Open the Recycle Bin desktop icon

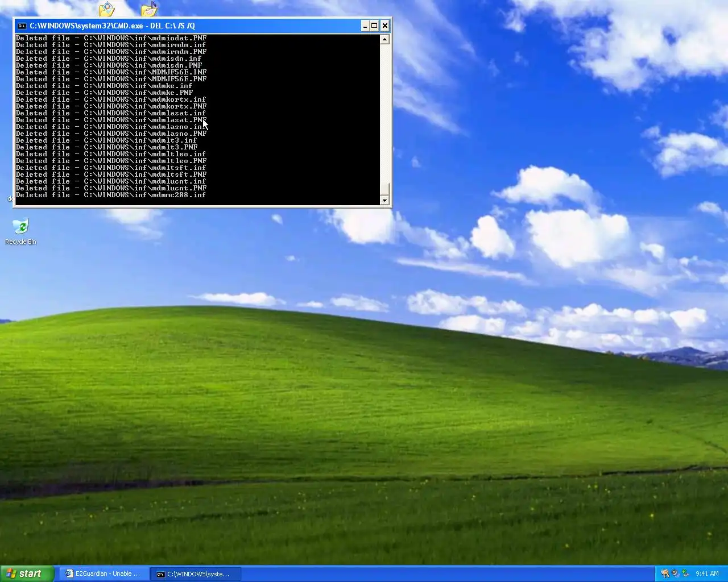click(20, 231)
